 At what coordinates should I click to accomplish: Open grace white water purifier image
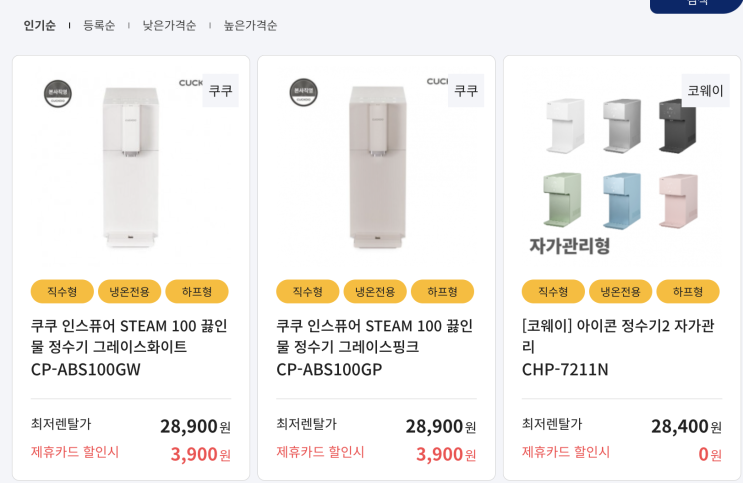(x=131, y=165)
